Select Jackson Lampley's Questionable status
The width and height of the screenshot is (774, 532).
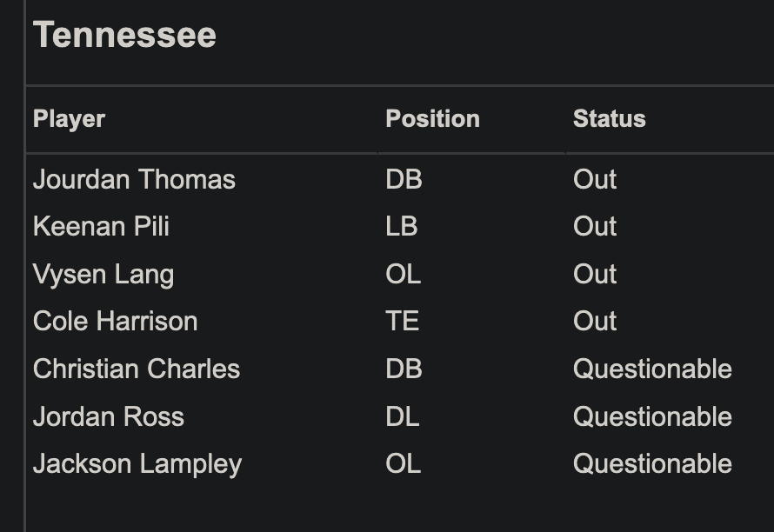tap(652, 464)
